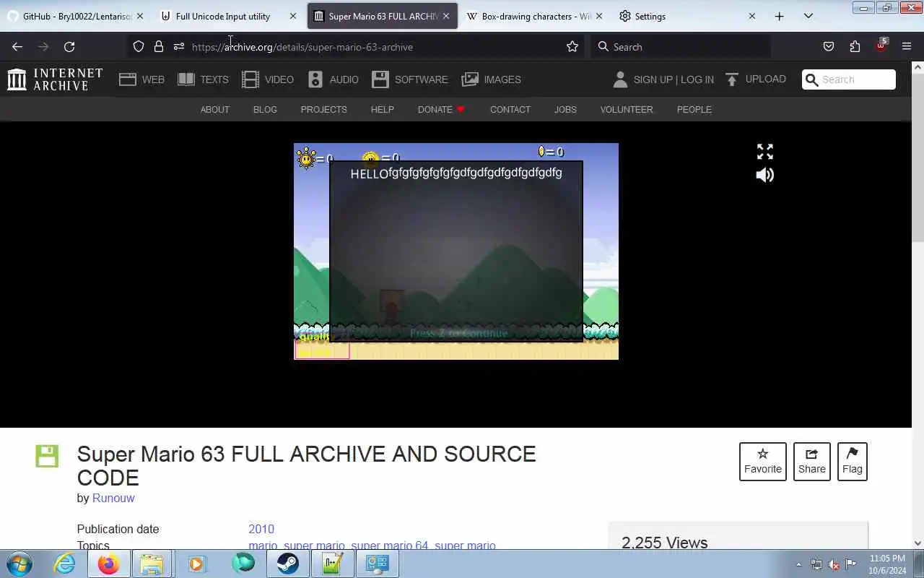Open the ABOUT page
This screenshot has height=578, width=924.
pos(214,109)
